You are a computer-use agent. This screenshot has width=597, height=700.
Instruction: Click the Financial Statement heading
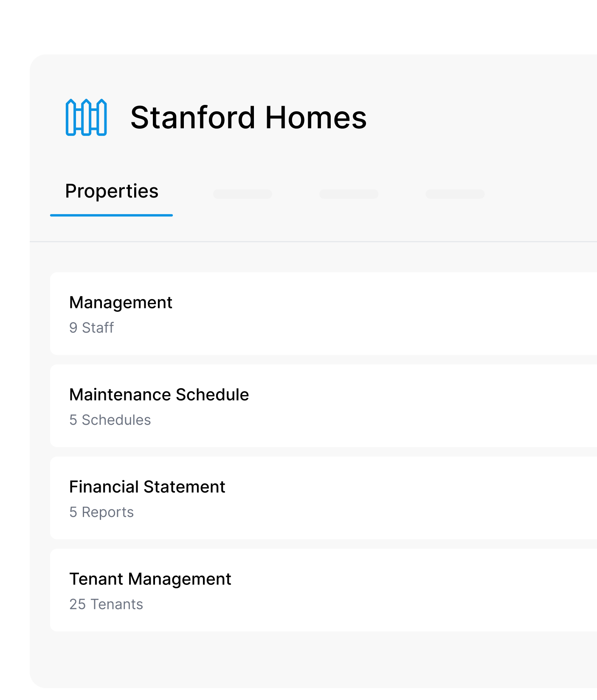pyautogui.click(x=147, y=487)
